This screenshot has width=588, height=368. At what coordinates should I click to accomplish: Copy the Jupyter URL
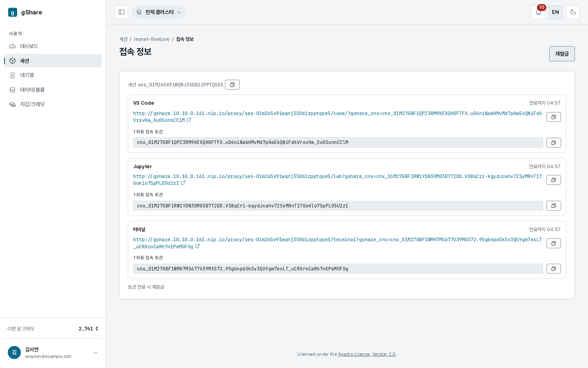pyautogui.click(x=553, y=180)
